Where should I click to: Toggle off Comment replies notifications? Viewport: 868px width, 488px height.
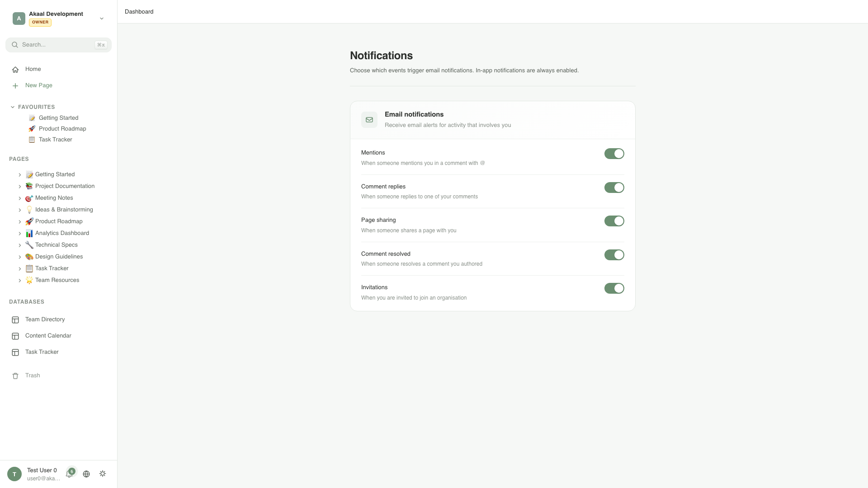[x=614, y=188]
